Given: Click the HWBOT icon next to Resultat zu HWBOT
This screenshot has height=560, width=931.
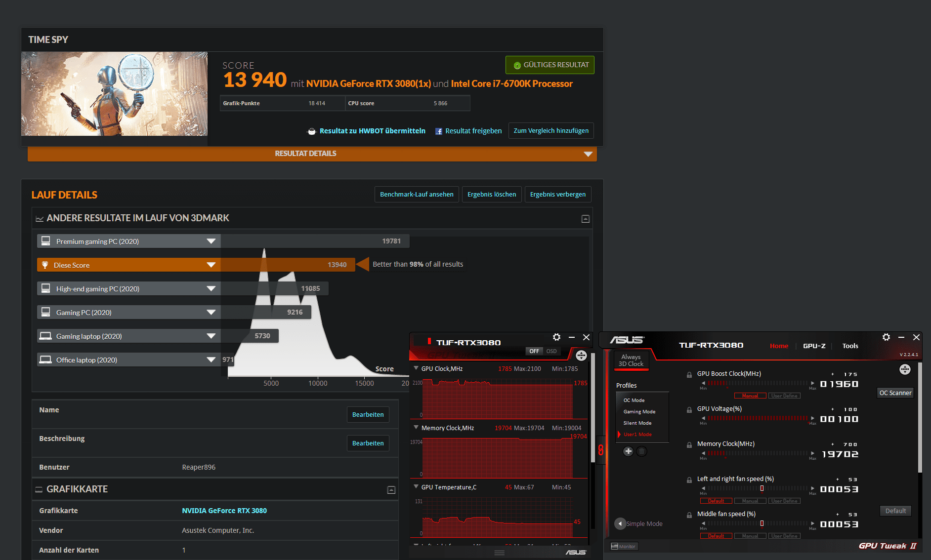Looking at the screenshot, I should coord(312,131).
